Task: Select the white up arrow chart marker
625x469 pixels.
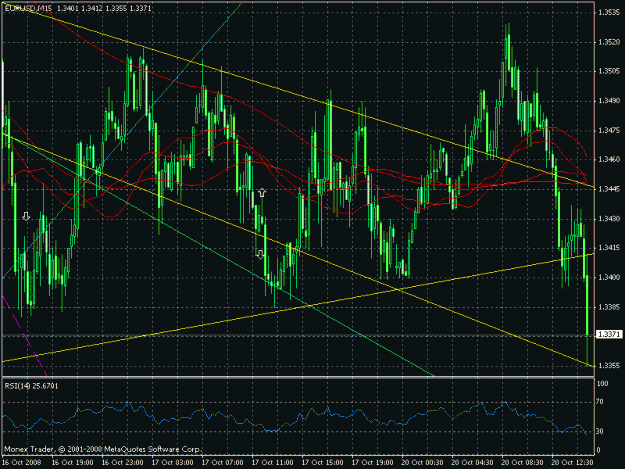Action: (x=262, y=193)
